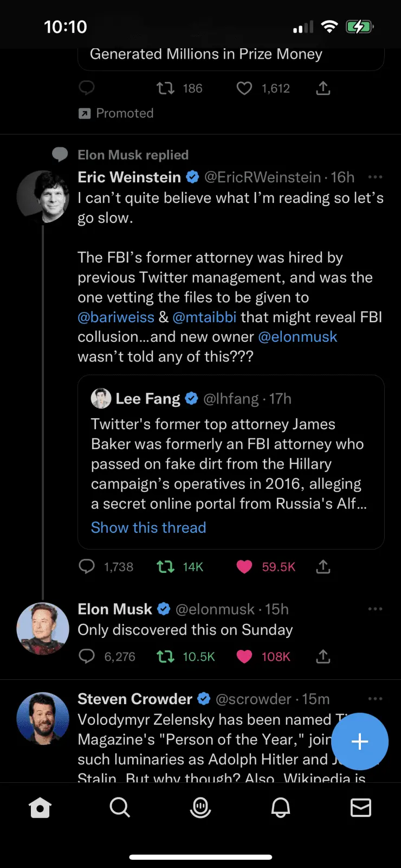The image size is (401, 868).
Task: Retweet the promoted tweet with 186 retweets
Action: (165, 88)
